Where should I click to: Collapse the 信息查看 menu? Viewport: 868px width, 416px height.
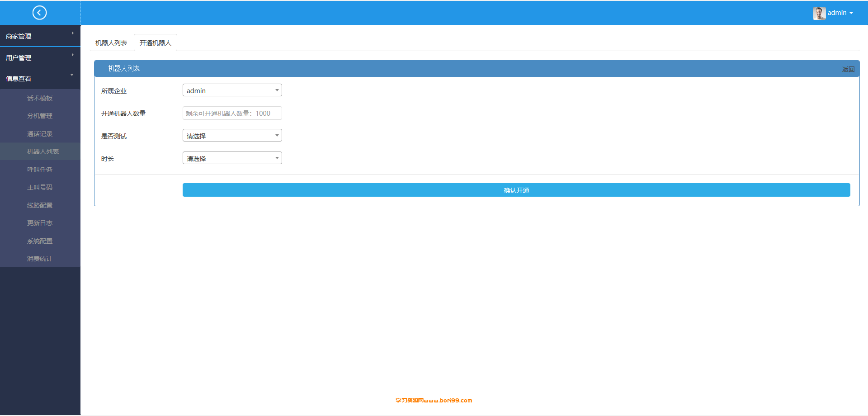coord(40,78)
